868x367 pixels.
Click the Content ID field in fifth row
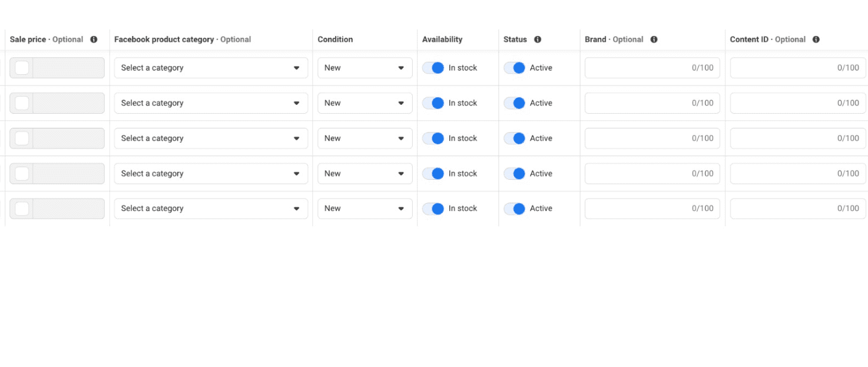click(798, 209)
